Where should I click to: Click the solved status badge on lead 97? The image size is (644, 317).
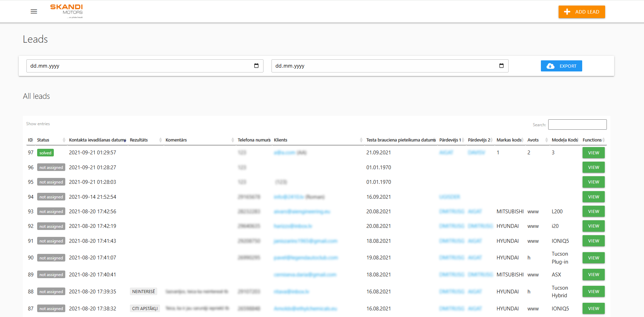click(45, 153)
